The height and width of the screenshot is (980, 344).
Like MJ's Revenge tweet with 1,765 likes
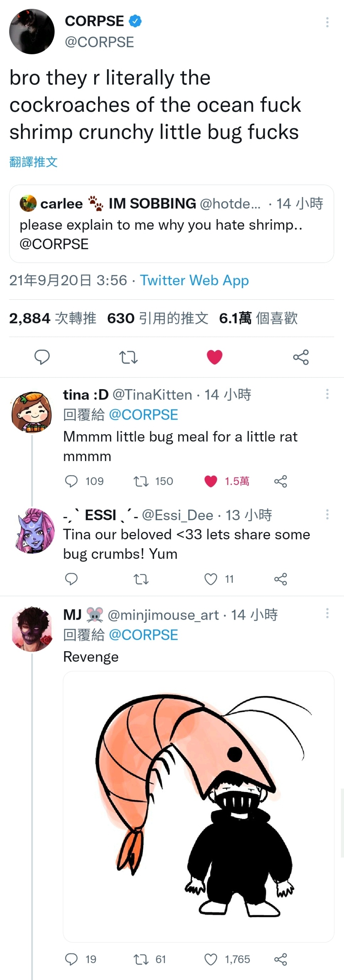227,959
